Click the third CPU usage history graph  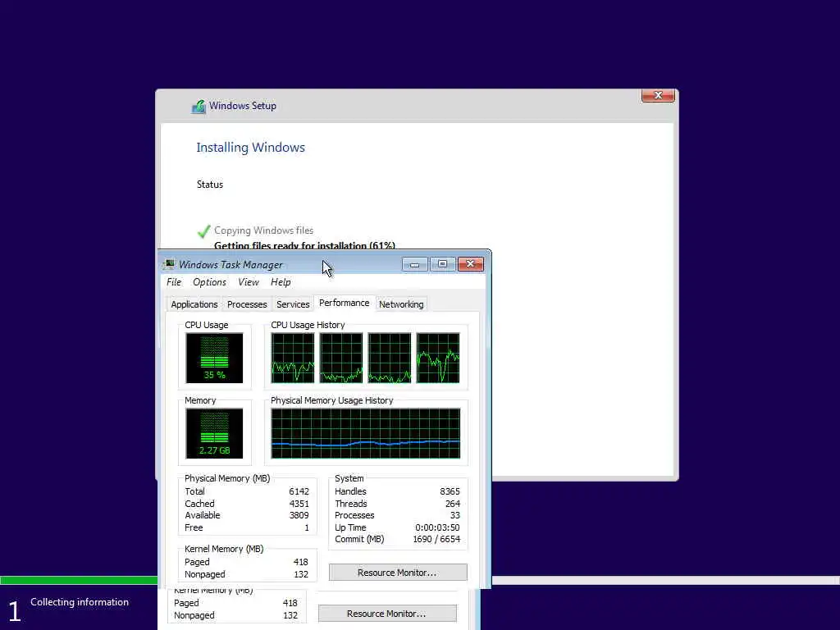pos(390,358)
